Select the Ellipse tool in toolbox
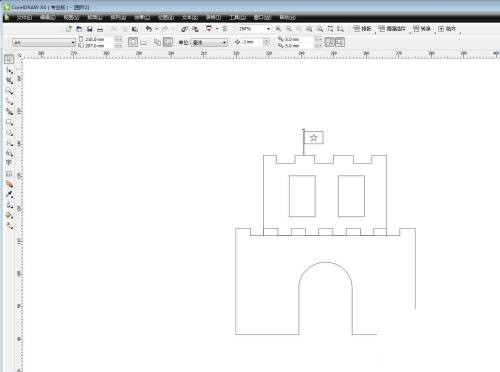This screenshot has width=500, height=372. pyautogui.click(x=9, y=133)
